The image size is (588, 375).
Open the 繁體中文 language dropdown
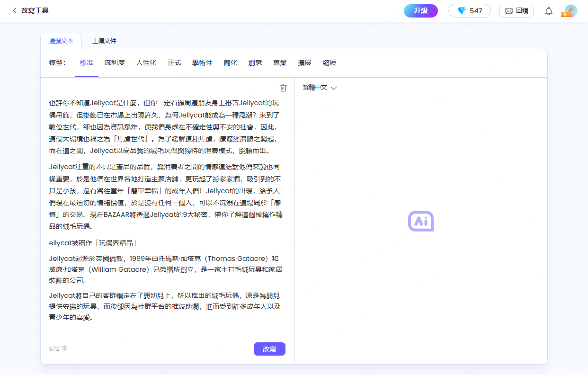[x=320, y=88]
